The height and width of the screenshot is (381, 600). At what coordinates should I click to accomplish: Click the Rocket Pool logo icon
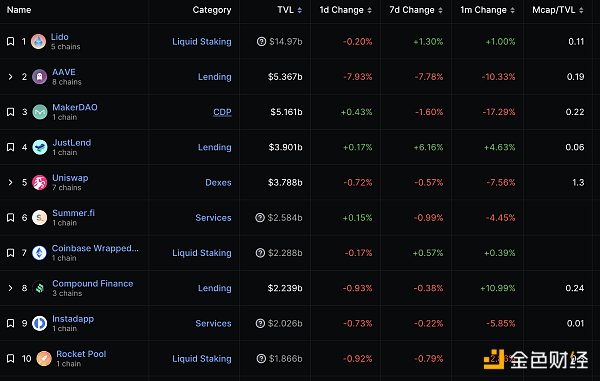click(x=44, y=358)
